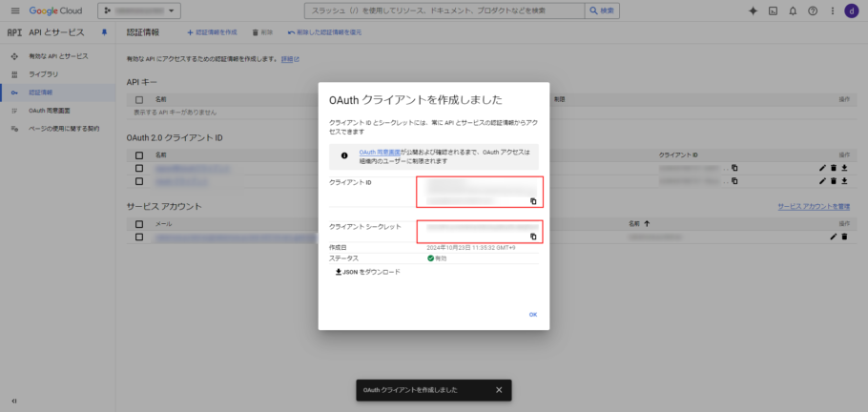Click the user account avatar
This screenshot has height=412, width=868.
pyautogui.click(x=850, y=10)
